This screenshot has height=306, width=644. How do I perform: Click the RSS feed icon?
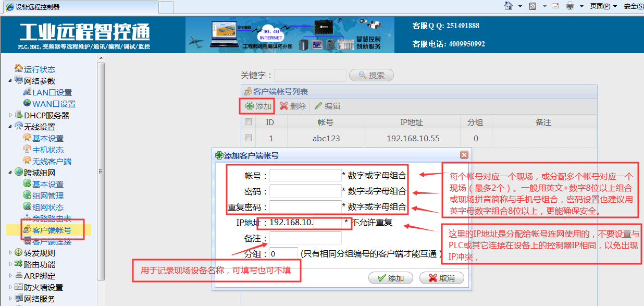click(532, 6)
